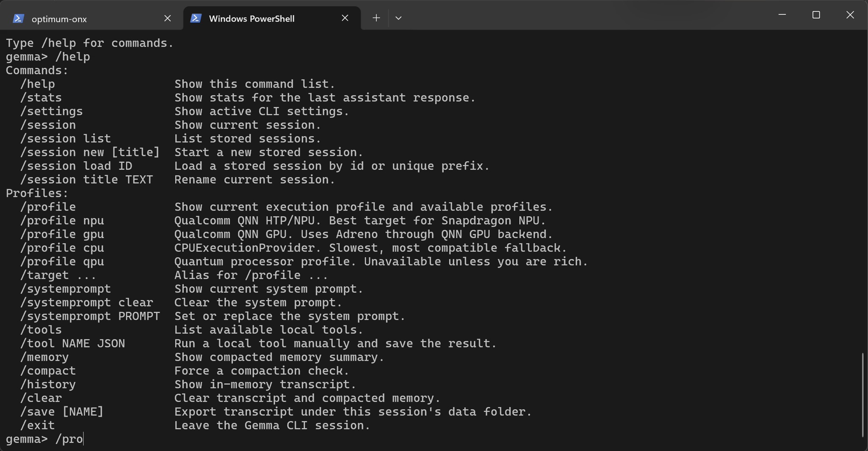Image resolution: width=868 pixels, height=451 pixels.
Task: Click 'Rename current session.' description
Action: [255, 179]
